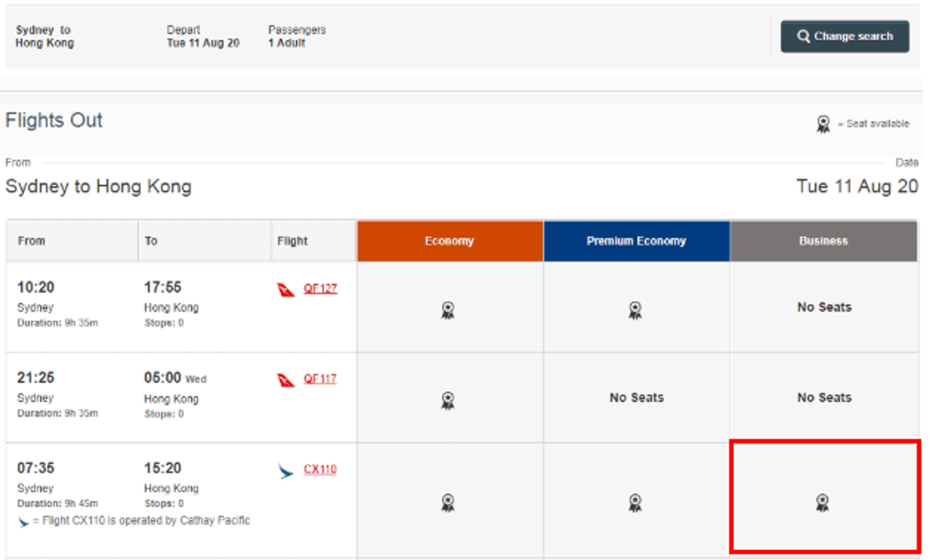Click the magnifier icon in Change search
This screenshot has width=930, height=560.
[x=803, y=37]
